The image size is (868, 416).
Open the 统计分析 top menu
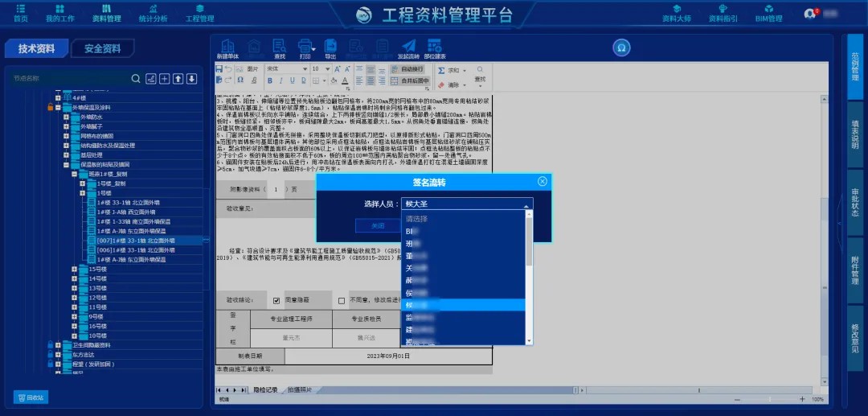point(153,14)
